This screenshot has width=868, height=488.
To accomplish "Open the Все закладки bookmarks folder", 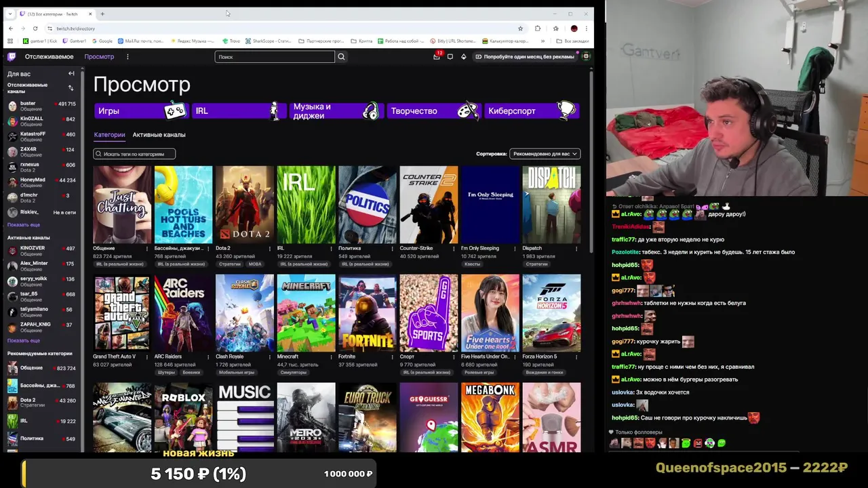I will pyautogui.click(x=572, y=41).
